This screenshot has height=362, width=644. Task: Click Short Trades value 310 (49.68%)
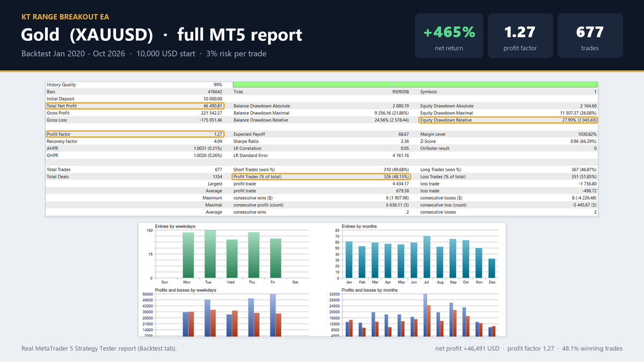pos(397,169)
